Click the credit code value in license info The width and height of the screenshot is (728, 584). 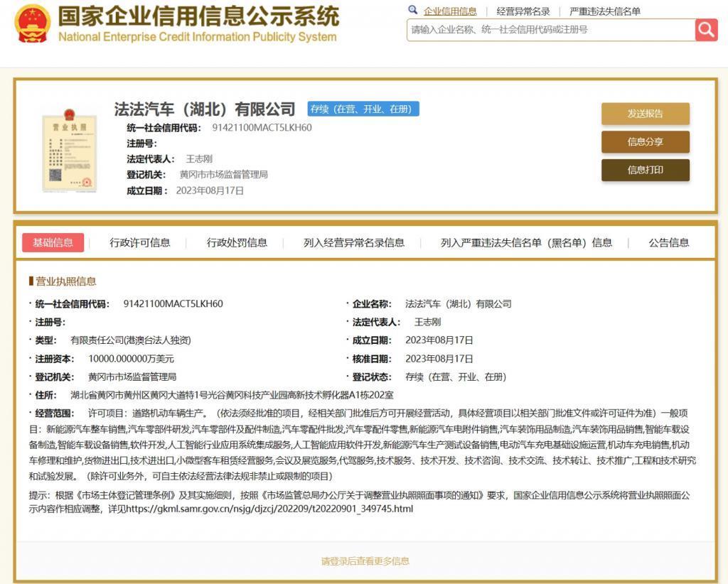pos(173,304)
